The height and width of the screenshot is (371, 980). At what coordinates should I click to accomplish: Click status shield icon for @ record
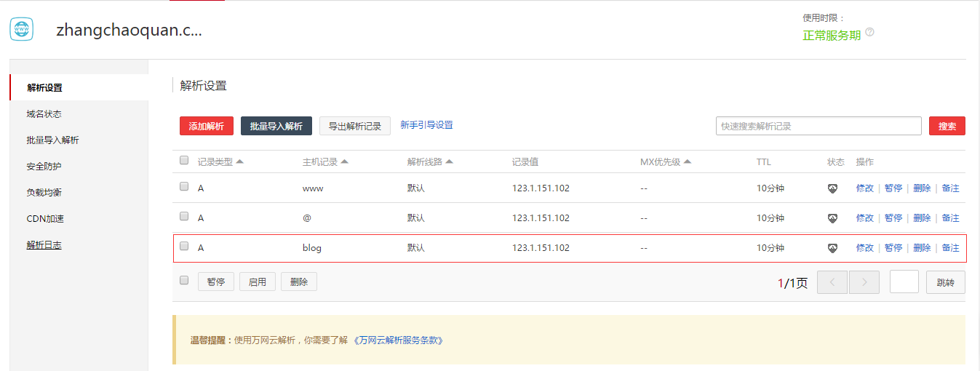click(x=832, y=218)
